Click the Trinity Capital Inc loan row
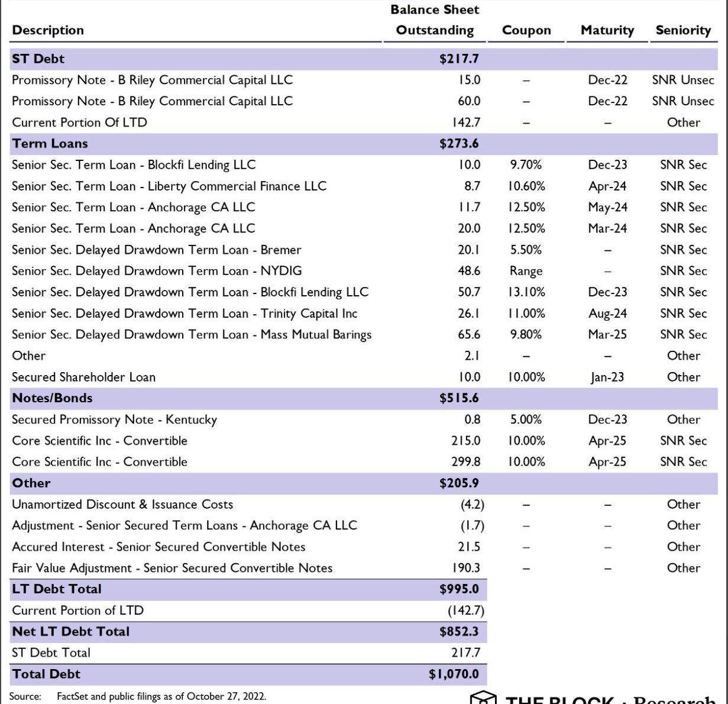This screenshot has width=728, height=704. pyautogui.click(x=185, y=314)
